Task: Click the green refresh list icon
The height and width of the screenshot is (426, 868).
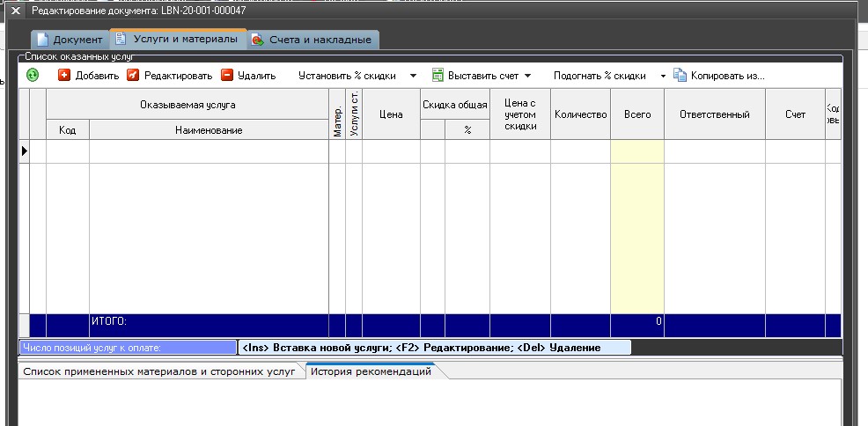Action: pos(33,76)
